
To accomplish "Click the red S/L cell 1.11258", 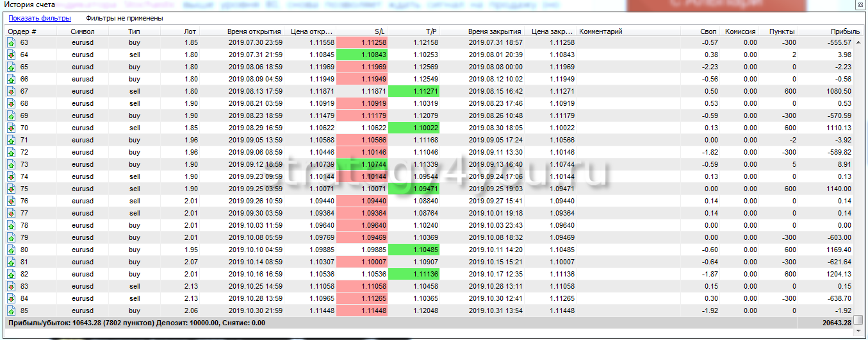I will (362, 42).
